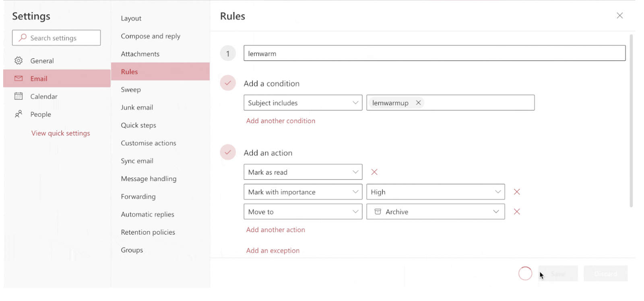
Task: Click Add another condition link
Action: click(x=281, y=121)
